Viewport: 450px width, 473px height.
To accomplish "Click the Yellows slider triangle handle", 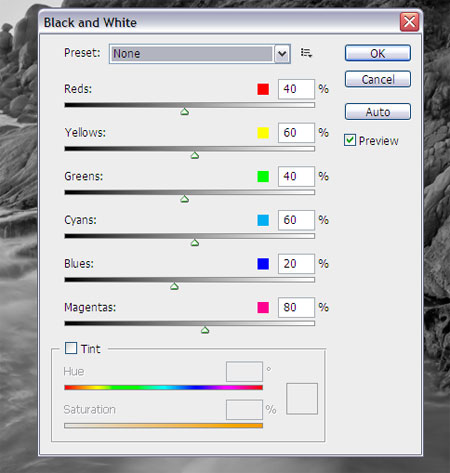I will (x=195, y=155).
